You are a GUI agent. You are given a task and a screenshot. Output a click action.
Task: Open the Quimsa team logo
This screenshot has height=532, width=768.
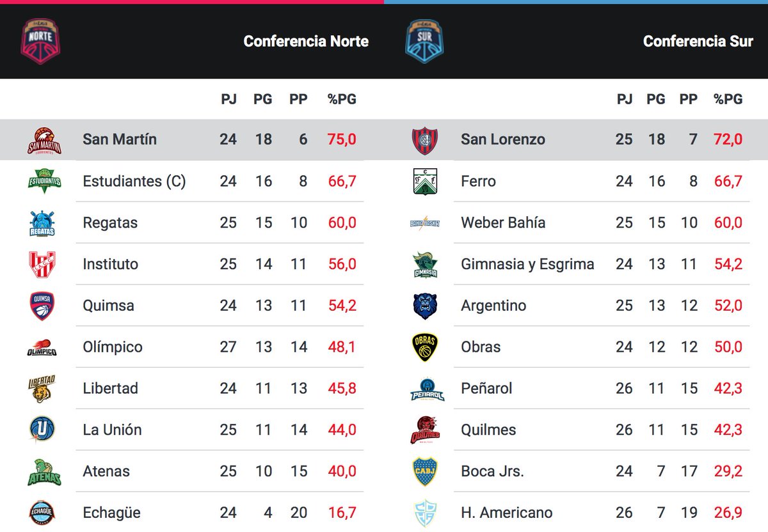42,306
